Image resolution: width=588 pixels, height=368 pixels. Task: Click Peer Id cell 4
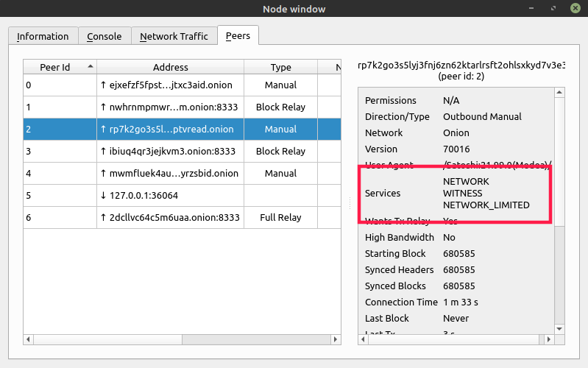(x=60, y=173)
